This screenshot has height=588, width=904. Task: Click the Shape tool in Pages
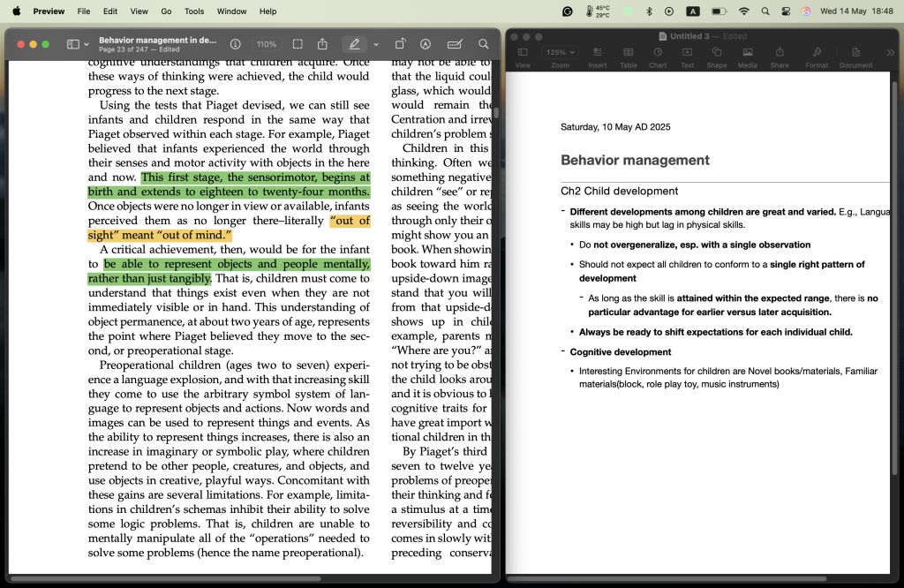(x=716, y=57)
